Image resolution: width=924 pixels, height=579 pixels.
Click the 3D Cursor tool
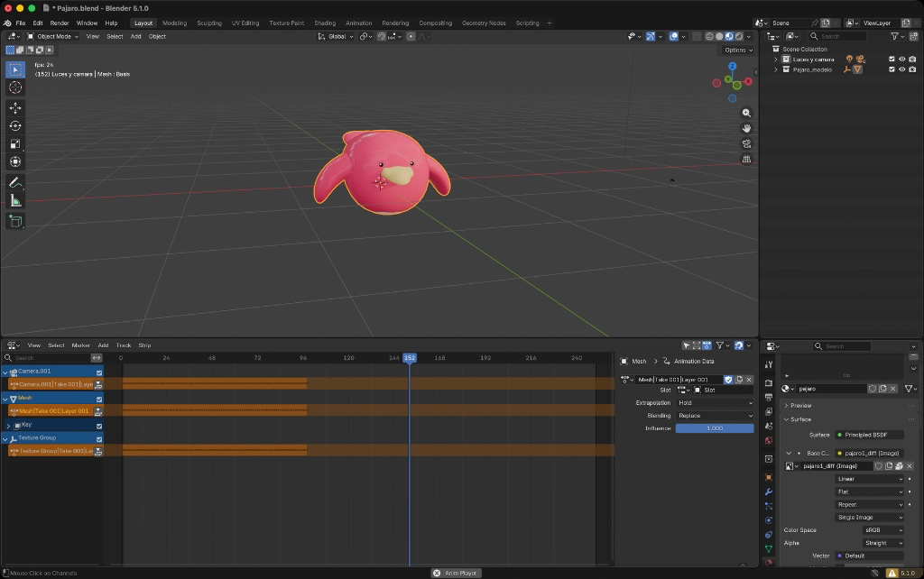tap(15, 87)
